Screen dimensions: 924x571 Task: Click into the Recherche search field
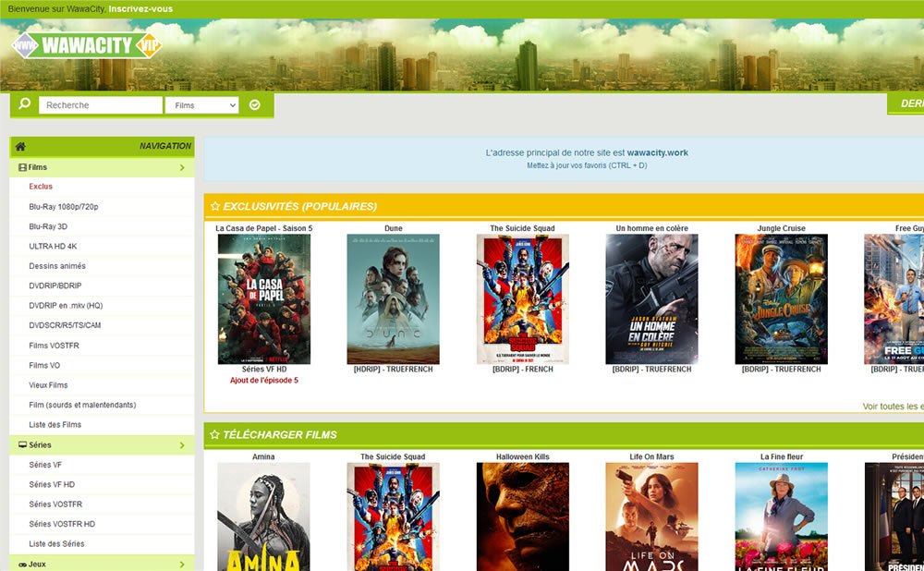[100, 105]
